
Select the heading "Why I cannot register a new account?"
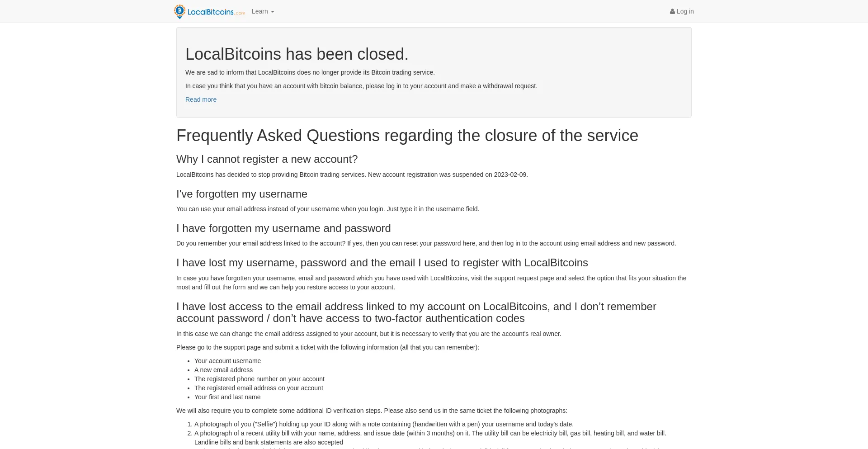point(267,159)
